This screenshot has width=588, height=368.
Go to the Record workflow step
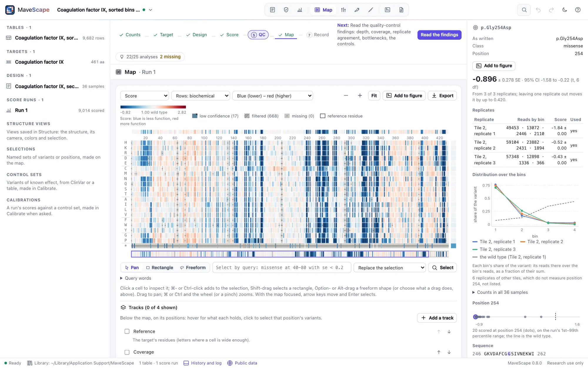pos(318,35)
